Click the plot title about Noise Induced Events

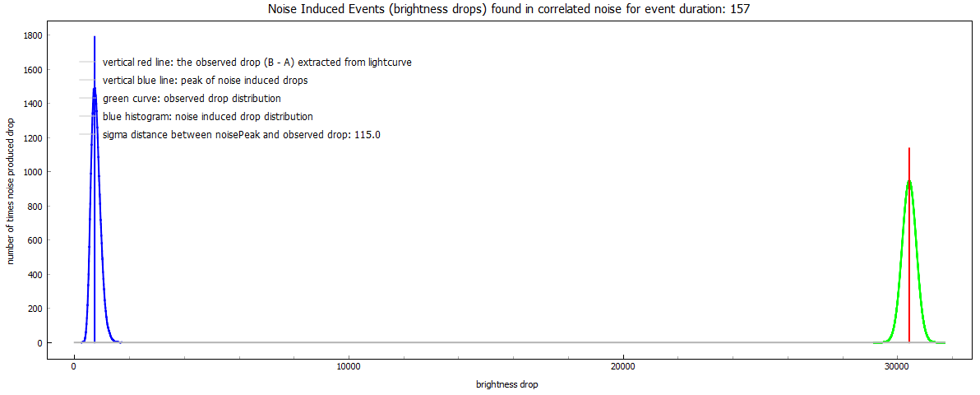pos(510,9)
